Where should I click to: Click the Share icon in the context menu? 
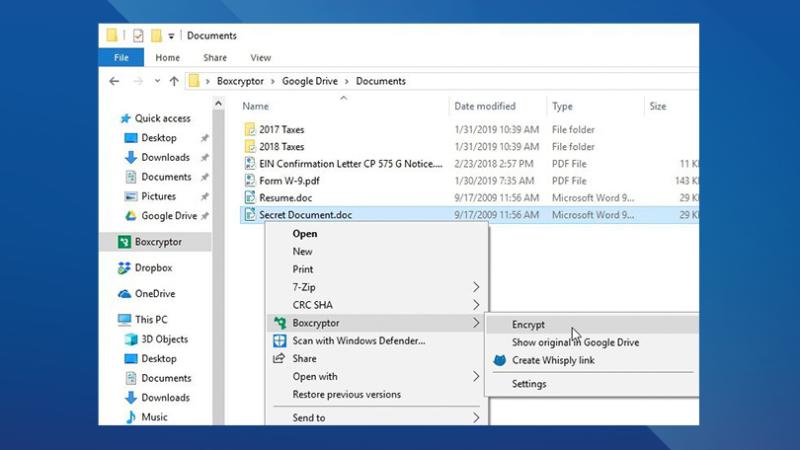point(279,359)
